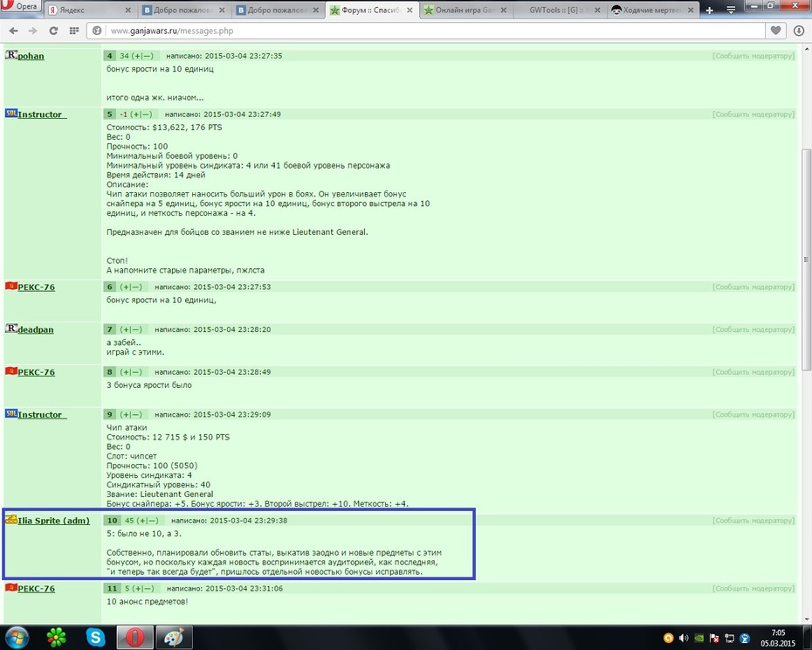Select the Форум tab
812x650 pixels.
point(366,10)
